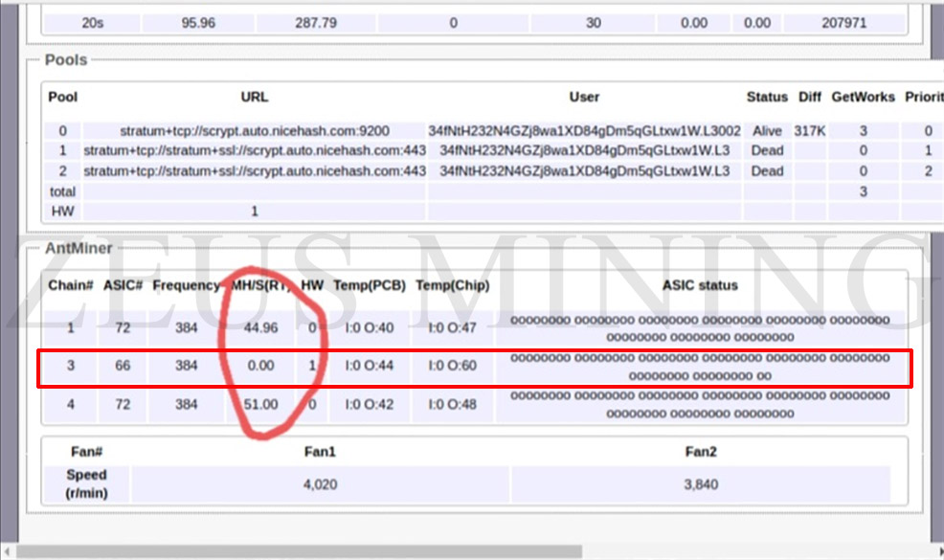
Task: Click the GetWorks column header
Action: pyautogui.click(x=863, y=97)
